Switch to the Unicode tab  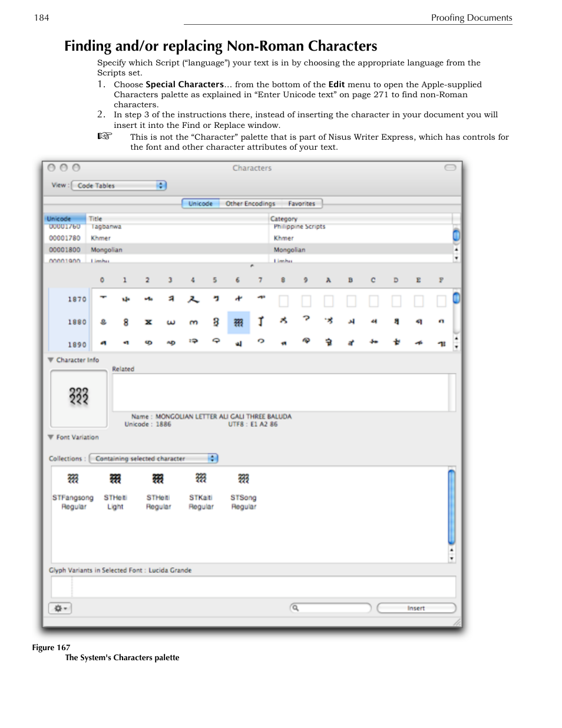[200, 203]
